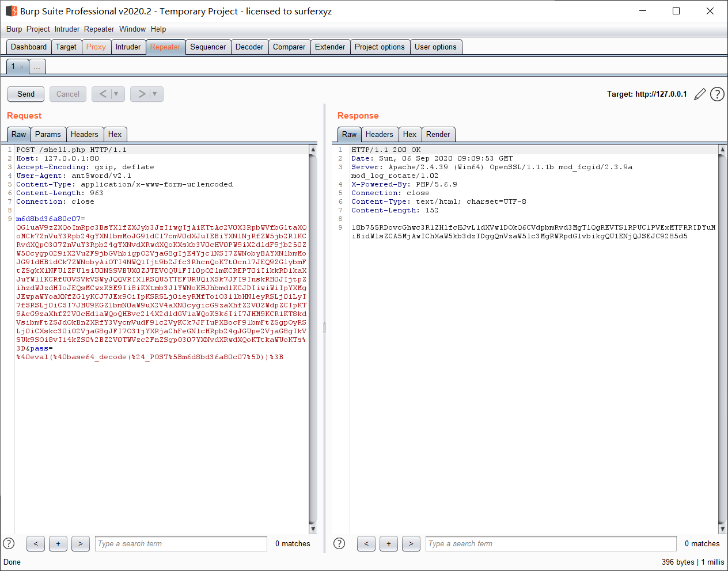Image resolution: width=728 pixels, height=571 pixels.
Task: Switch to the Comparer tab
Action: (289, 47)
